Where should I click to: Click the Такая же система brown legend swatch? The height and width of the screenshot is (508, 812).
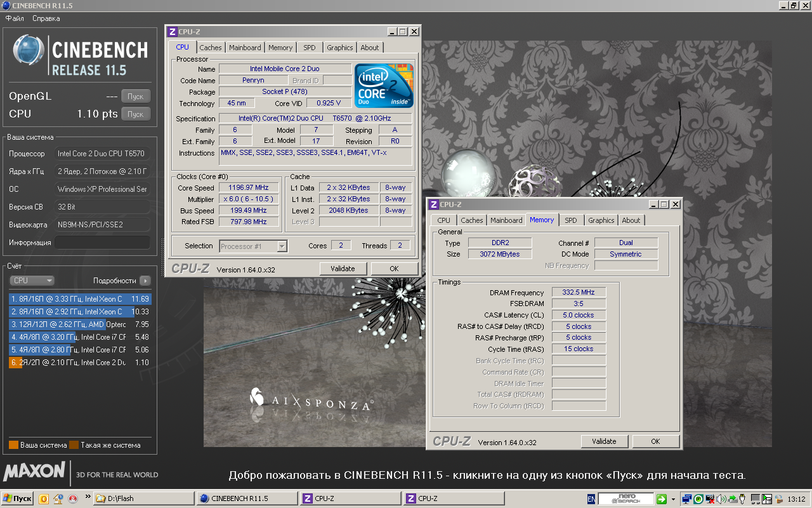point(74,445)
